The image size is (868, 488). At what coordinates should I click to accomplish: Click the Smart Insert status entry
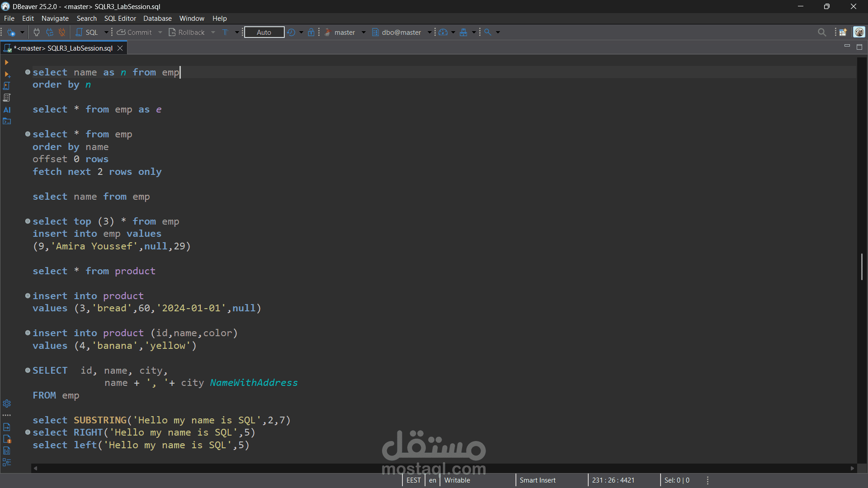(x=538, y=480)
